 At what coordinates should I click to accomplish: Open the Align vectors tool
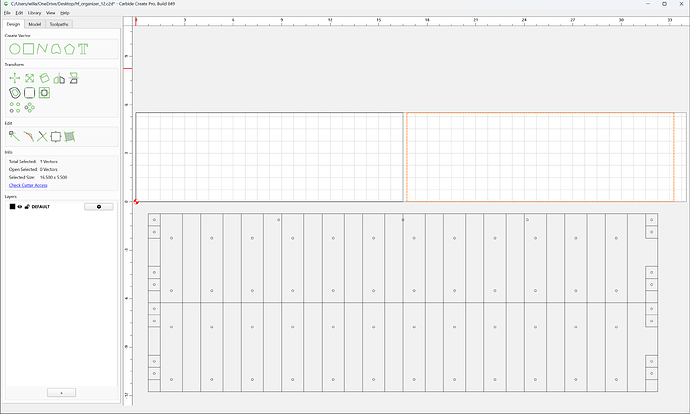(73, 78)
